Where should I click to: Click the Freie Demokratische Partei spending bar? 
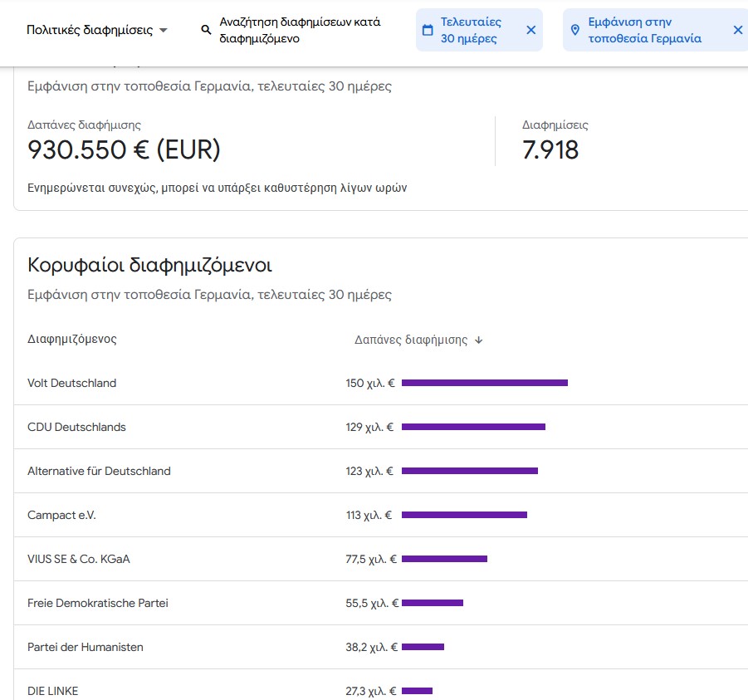[433, 603]
